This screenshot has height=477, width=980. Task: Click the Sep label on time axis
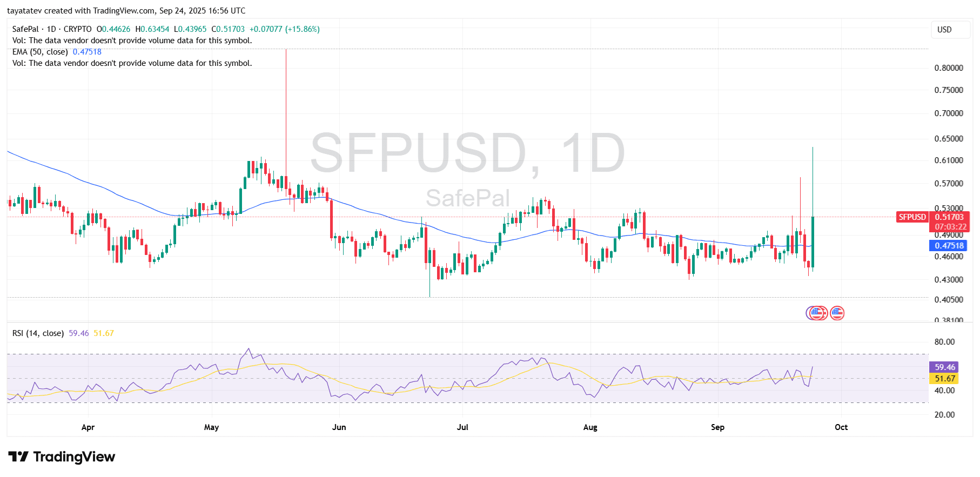[717, 427]
